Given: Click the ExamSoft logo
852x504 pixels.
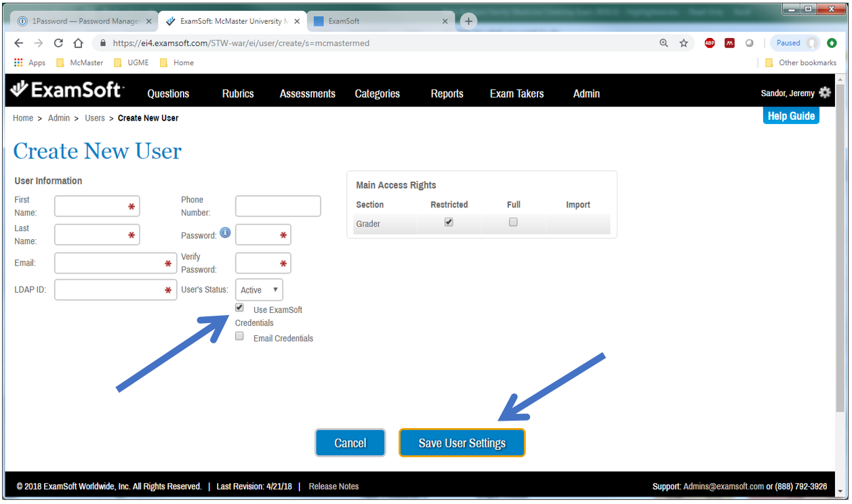Looking at the screenshot, I should [67, 90].
